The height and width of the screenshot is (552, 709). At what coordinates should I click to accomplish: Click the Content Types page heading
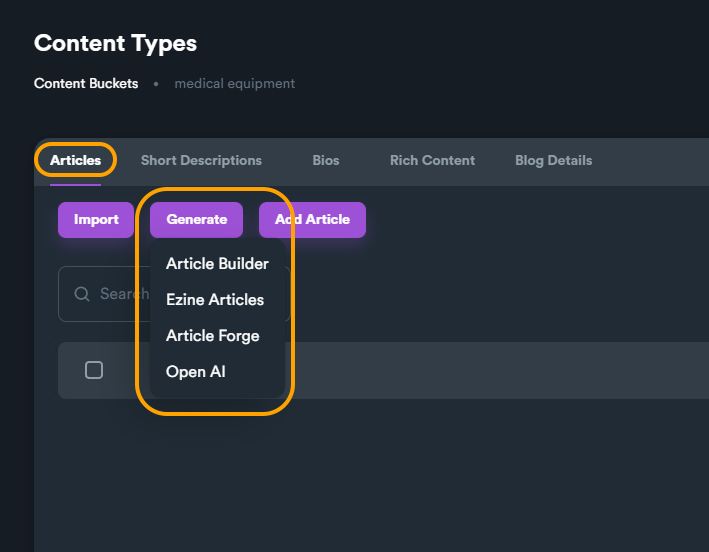pos(115,44)
